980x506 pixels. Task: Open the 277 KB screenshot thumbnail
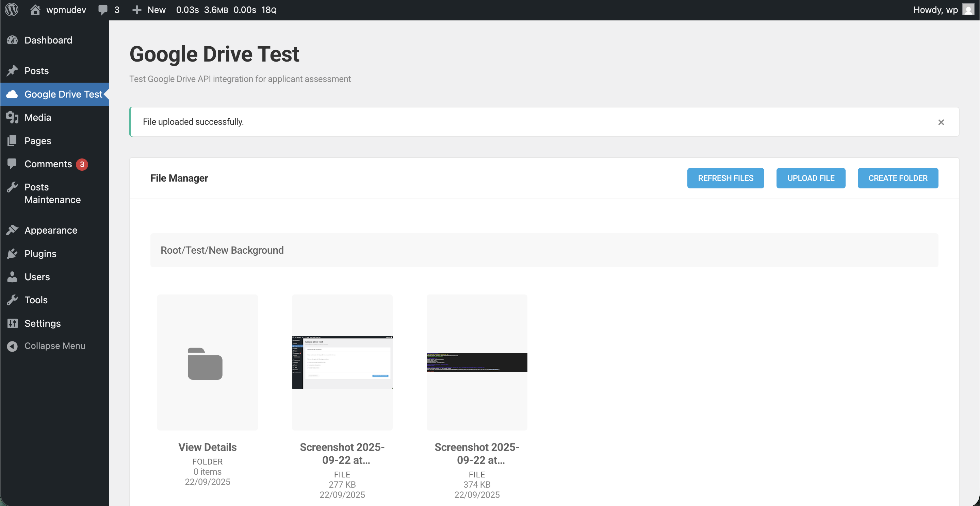point(342,362)
